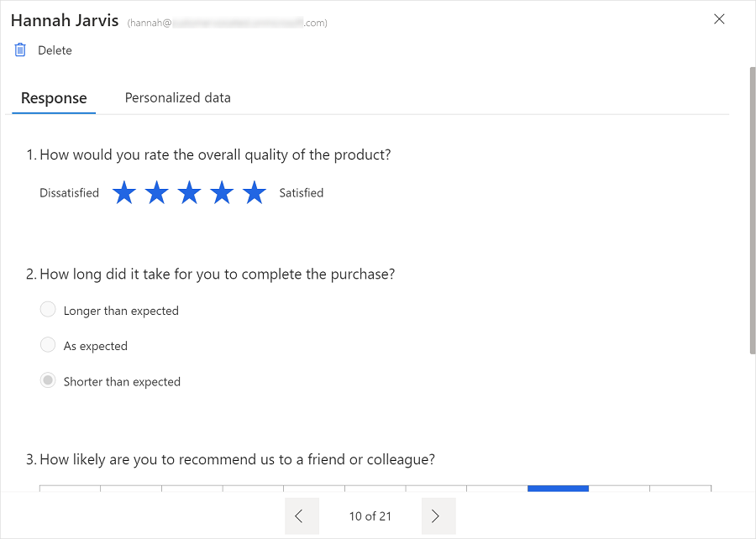
Task: Choose the Shorter than expected option
Action: tap(48, 380)
